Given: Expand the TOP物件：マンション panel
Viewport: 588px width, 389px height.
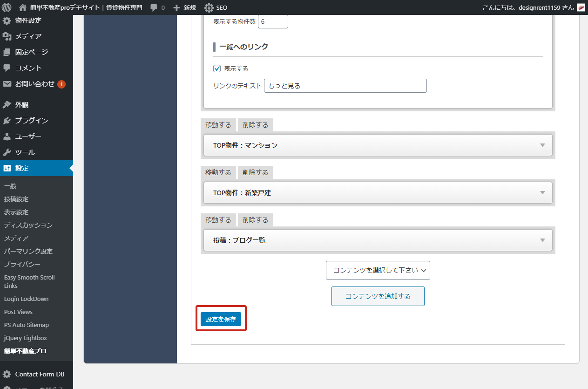Looking at the screenshot, I should (x=542, y=145).
